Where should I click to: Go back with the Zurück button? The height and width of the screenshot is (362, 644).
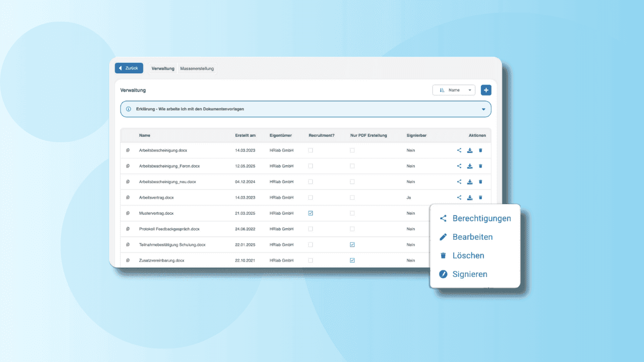129,68
